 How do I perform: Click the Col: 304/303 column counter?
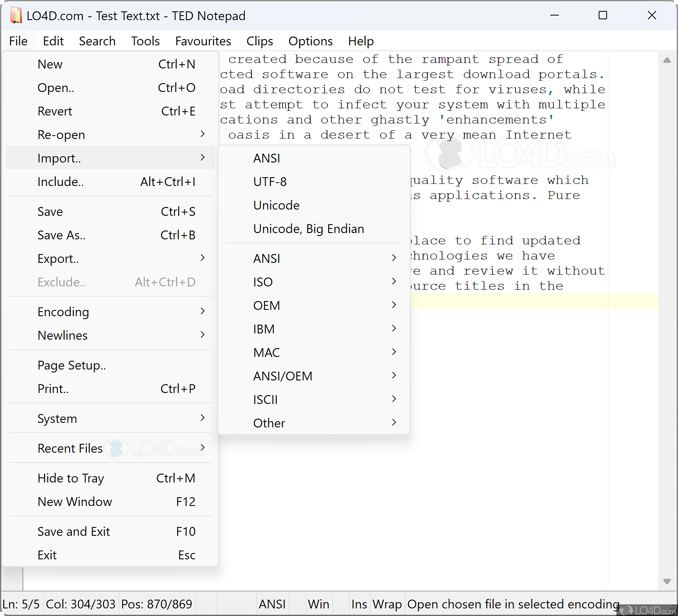[81, 604]
